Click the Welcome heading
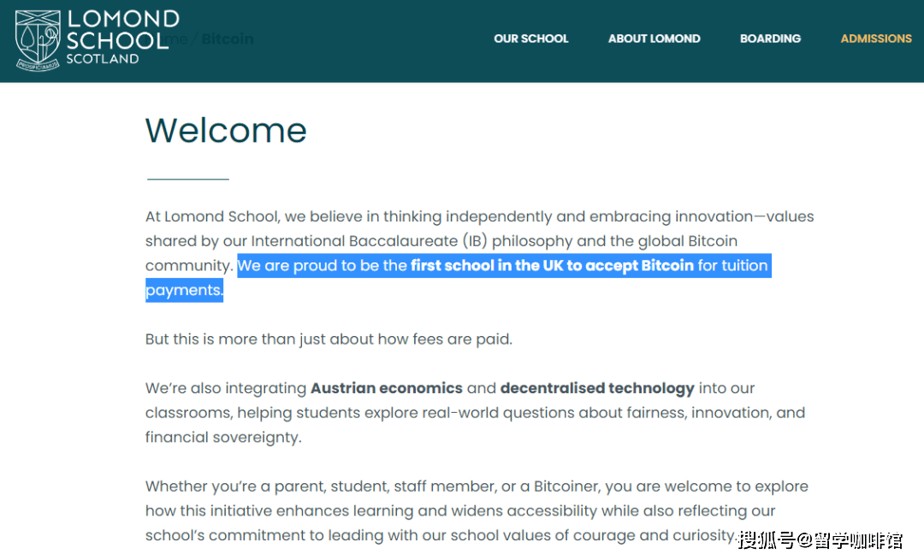 point(226,130)
